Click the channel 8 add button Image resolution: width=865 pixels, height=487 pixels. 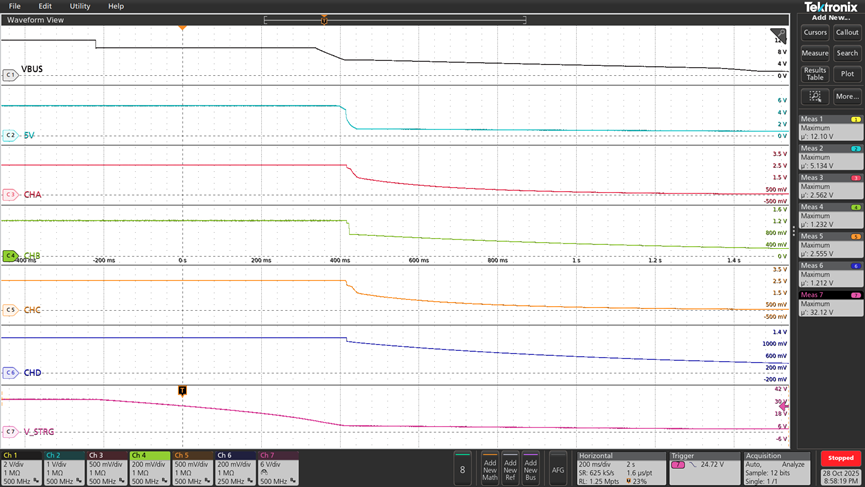461,468
